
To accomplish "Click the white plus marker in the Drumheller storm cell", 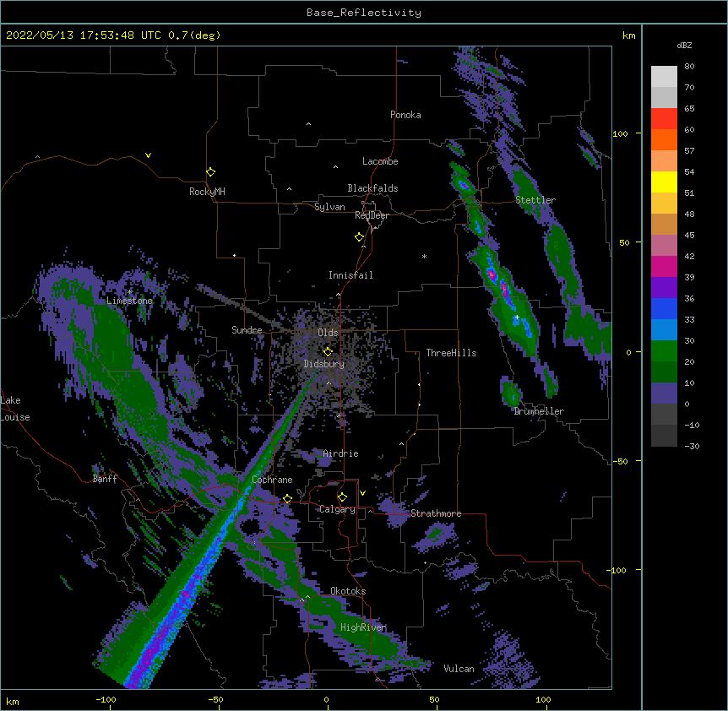I will tap(517, 317).
